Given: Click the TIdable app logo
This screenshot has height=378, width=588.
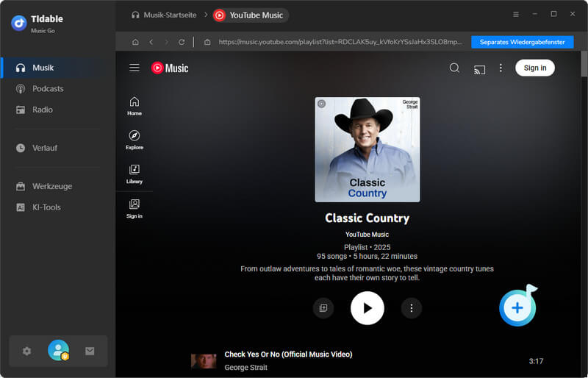Looking at the screenshot, I should [x=19, y=23].
